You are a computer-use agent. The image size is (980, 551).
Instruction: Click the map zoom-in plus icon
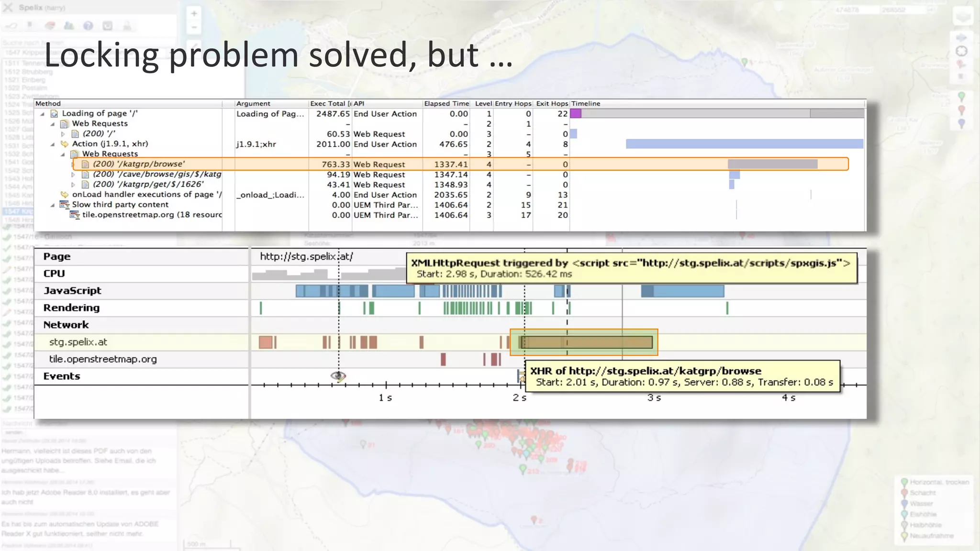pyautogui.click(x=194, y=13)
